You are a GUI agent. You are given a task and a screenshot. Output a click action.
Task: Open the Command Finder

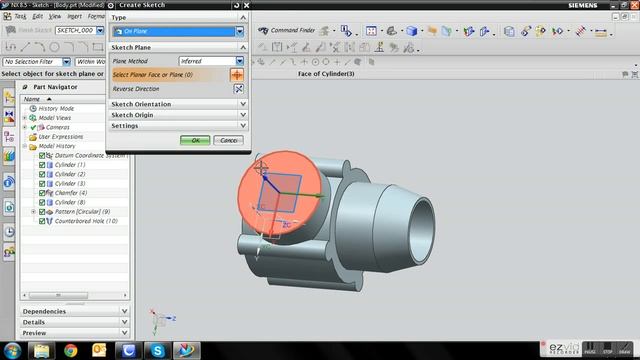[x=287, y=31]
